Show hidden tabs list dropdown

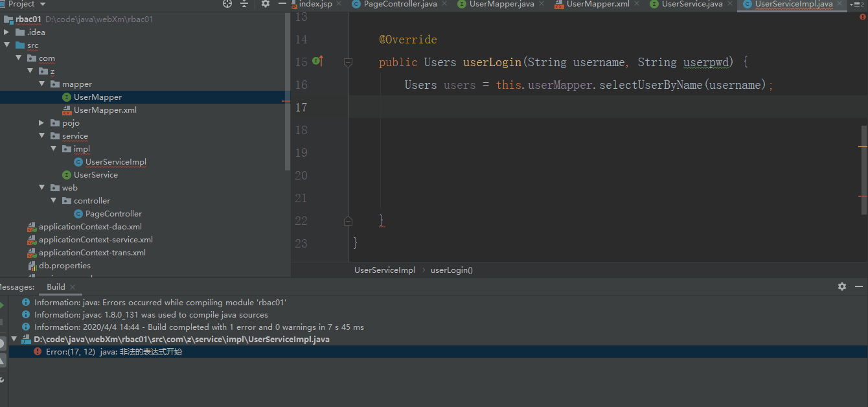point(856,5)
